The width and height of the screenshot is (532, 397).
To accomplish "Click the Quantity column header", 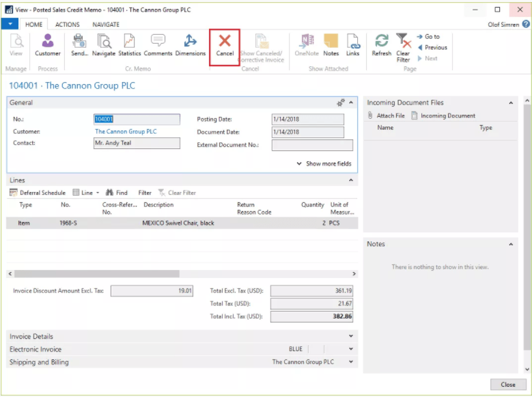I will [313, 205].
